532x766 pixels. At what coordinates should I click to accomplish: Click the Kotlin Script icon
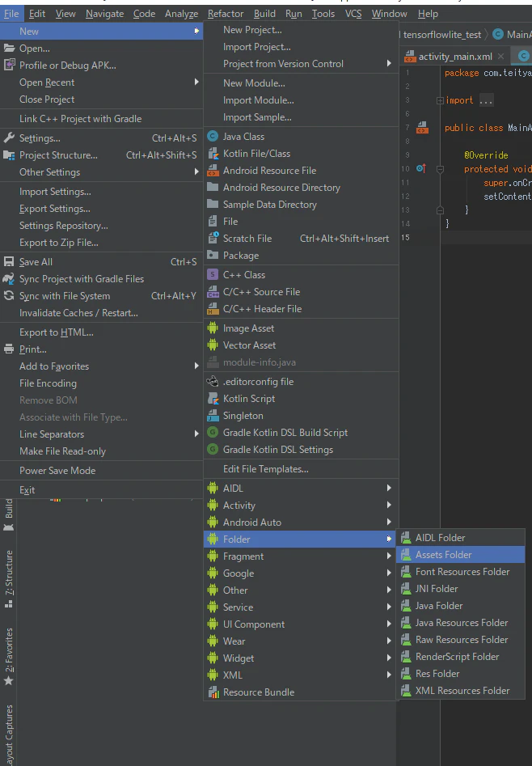pos(213,399)
